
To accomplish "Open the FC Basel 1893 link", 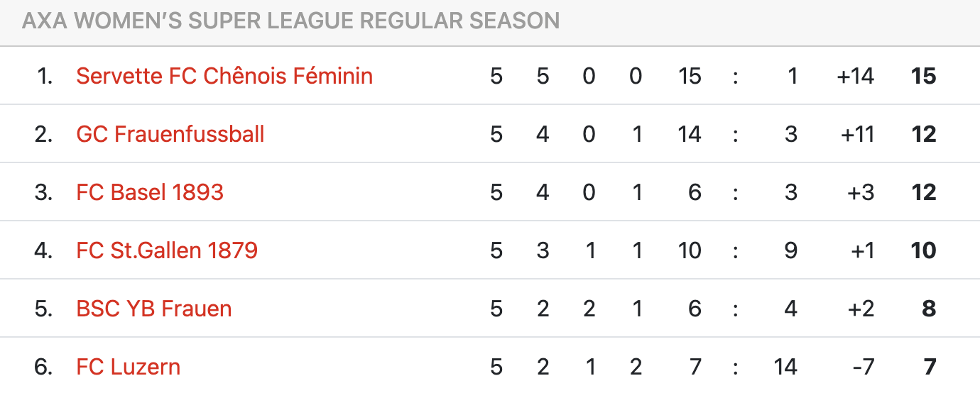I will tap(150, 192).
